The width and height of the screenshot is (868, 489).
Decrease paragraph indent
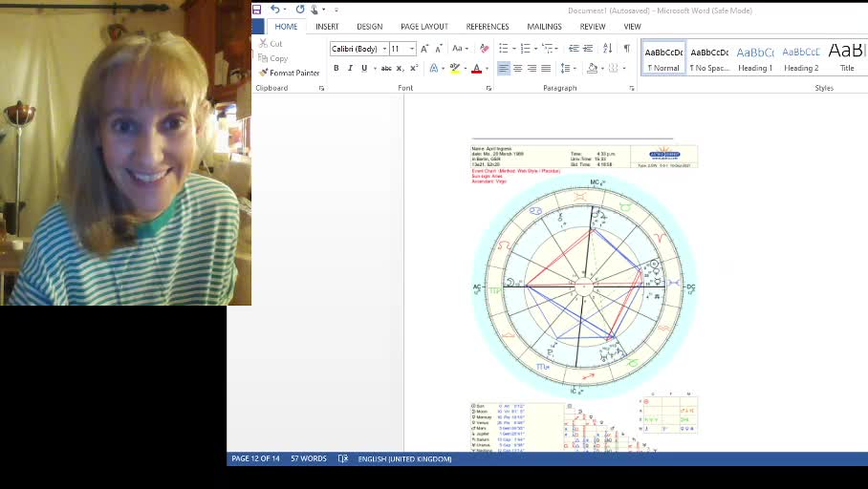coord(574,49)
